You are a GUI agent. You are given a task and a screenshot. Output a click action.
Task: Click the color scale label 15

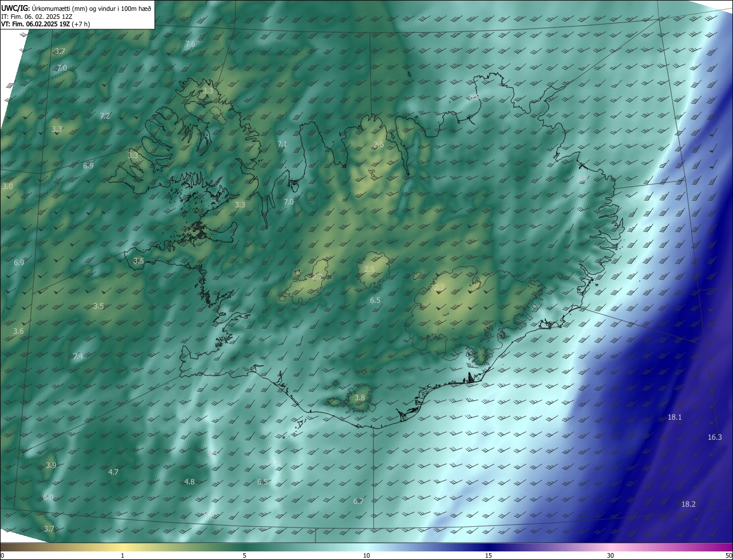pyautogui.click(x=488, y=555)
